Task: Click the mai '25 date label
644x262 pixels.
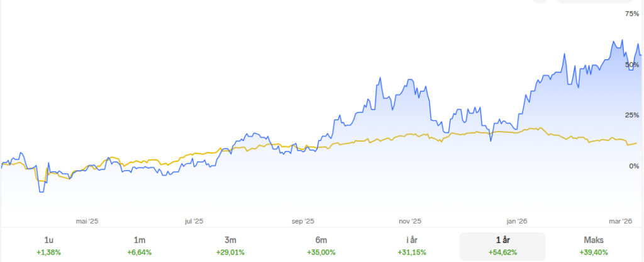Action: pos(87,221)
